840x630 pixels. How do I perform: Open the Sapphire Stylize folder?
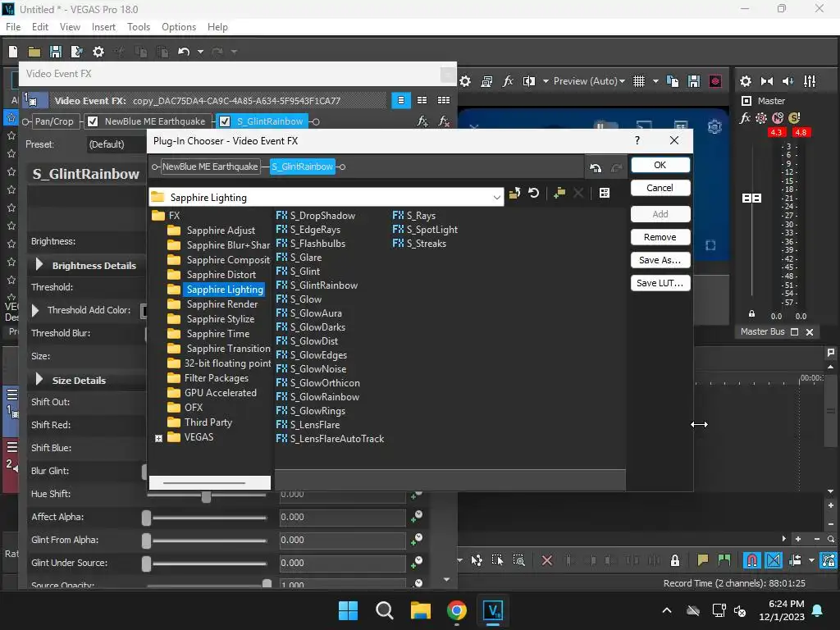[211, 319]
